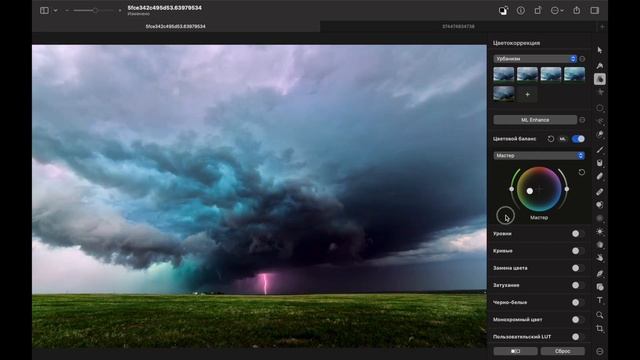640x360 pixels.
Task: Select the Arrange arrow tool
Action: pyautogui.click(x=600, y=50)
